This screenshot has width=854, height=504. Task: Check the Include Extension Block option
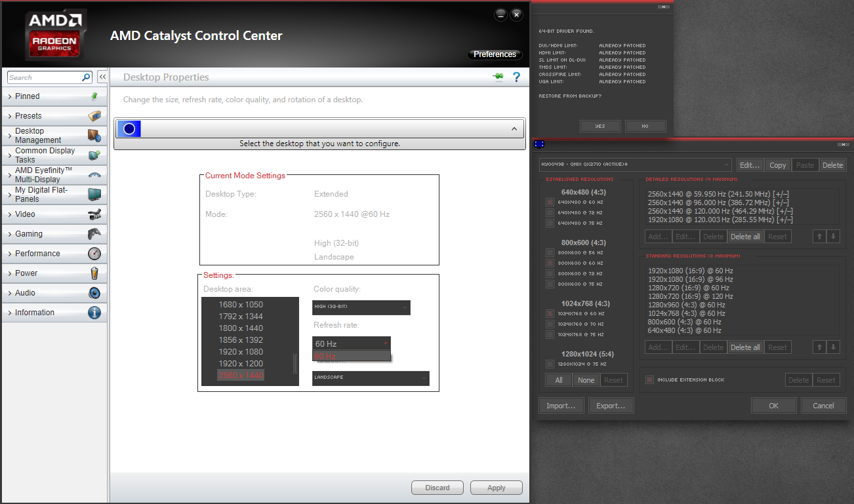[x=649, y=379]
